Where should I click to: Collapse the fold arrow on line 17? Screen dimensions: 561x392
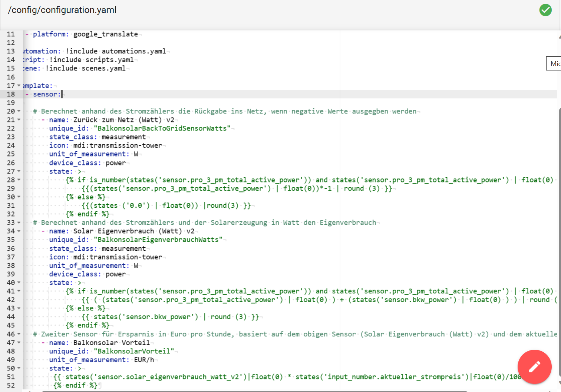point(19,86)
